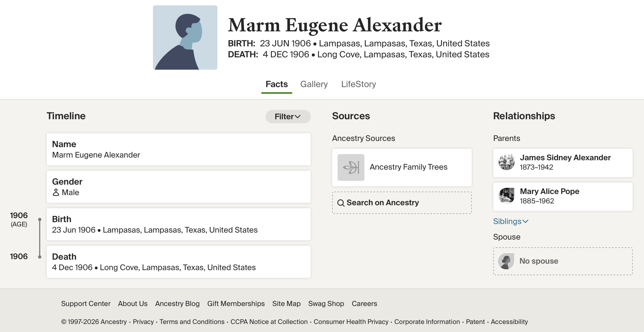644x332 pixels.
Task: Open the Birth fact card
Action: click(179, 224)
